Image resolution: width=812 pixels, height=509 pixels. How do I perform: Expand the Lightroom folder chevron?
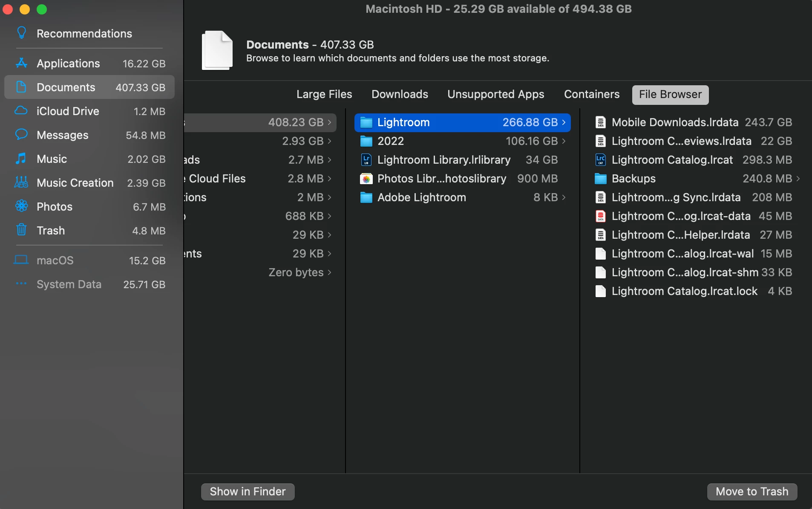tap(564, 122)
